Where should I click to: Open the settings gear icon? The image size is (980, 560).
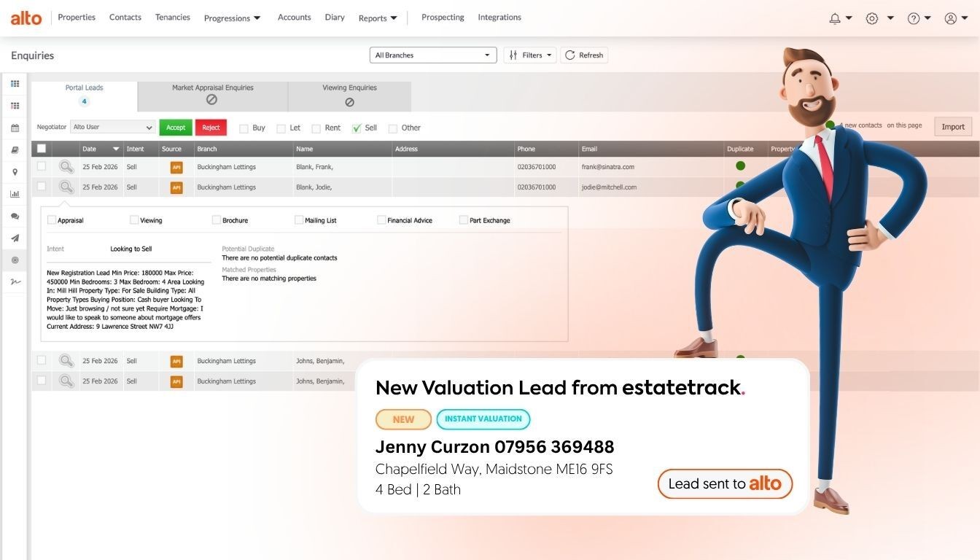(x=872, y=17)
